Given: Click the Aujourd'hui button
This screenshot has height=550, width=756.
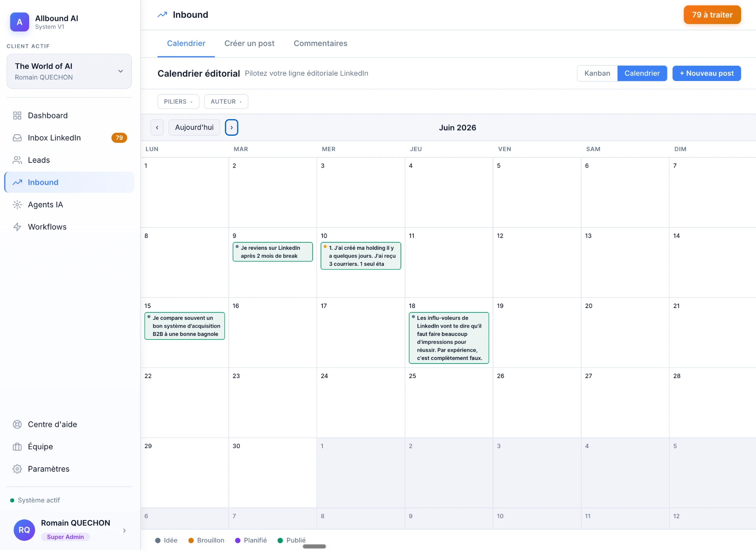Looking at the screenshot, I should click(194, 127).
